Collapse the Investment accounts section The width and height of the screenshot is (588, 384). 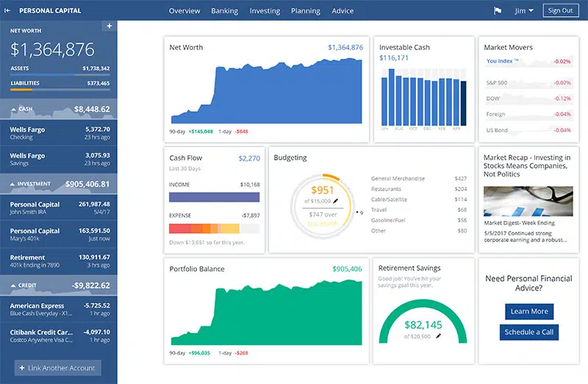click(14, 184)
